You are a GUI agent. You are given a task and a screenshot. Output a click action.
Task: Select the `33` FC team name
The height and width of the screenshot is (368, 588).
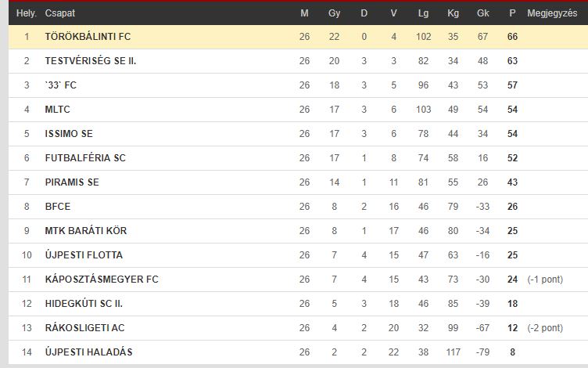[x=61, y=85]
